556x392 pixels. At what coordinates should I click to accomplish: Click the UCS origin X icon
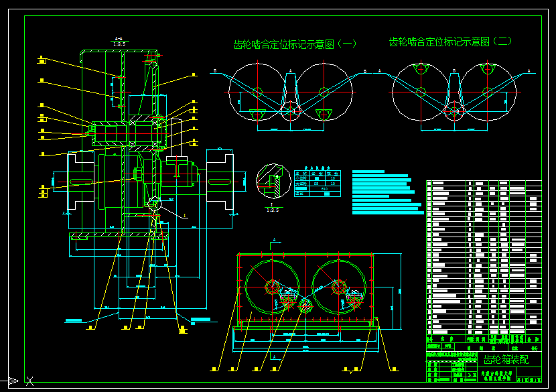[x=29, y=381]
